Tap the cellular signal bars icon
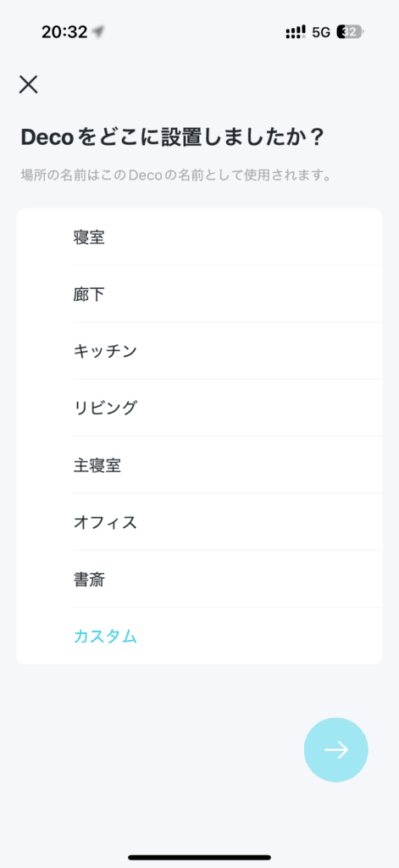Image resolution: width=399 pixels, height=868 pixels. point(296,32)
